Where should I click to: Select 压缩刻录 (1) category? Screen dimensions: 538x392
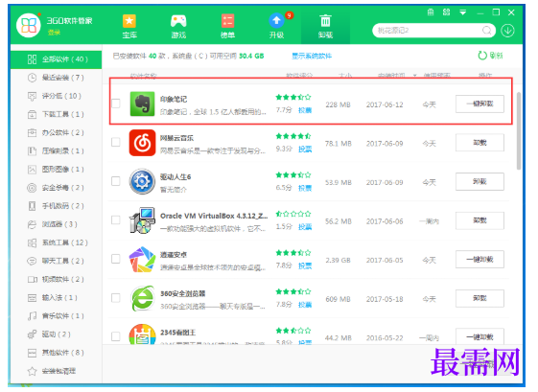[56, 150]
